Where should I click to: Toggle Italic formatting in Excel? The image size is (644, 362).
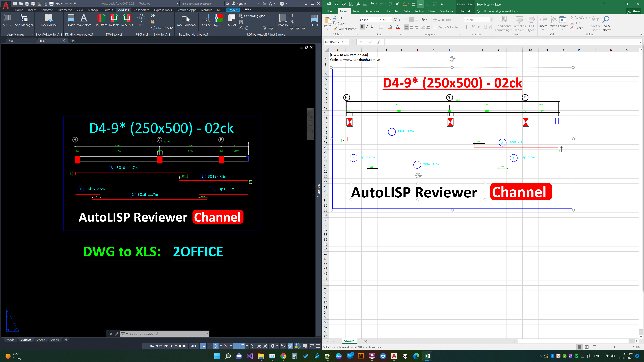click(367, 27)
